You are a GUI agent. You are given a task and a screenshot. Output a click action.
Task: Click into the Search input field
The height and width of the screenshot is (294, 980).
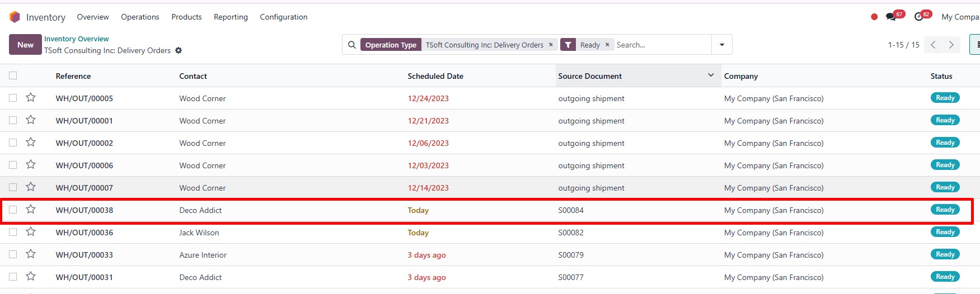tap(663, 45)
